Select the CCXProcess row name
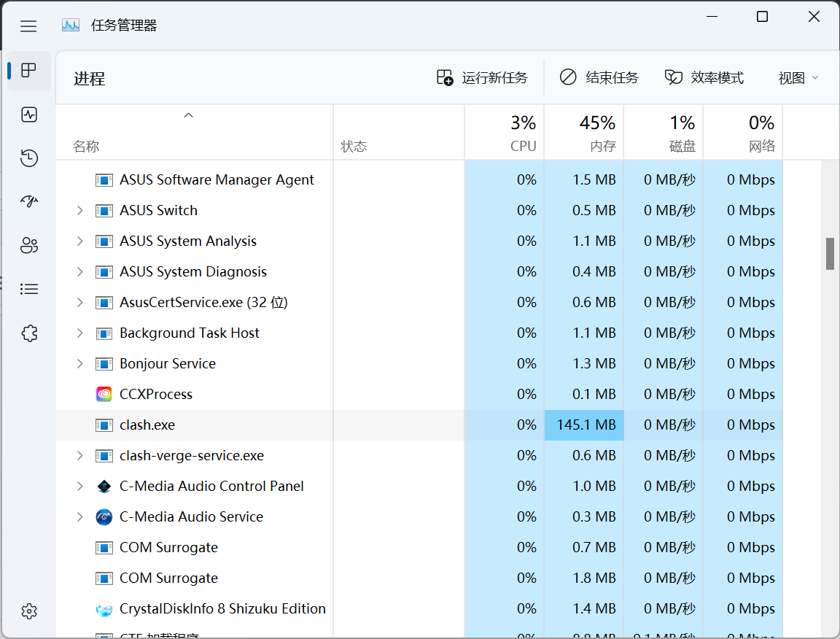 tap(156, 395)
